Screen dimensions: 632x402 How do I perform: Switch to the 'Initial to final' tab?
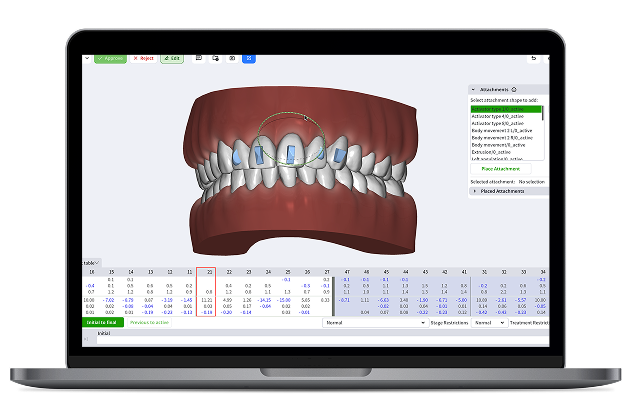pos(103,323)
